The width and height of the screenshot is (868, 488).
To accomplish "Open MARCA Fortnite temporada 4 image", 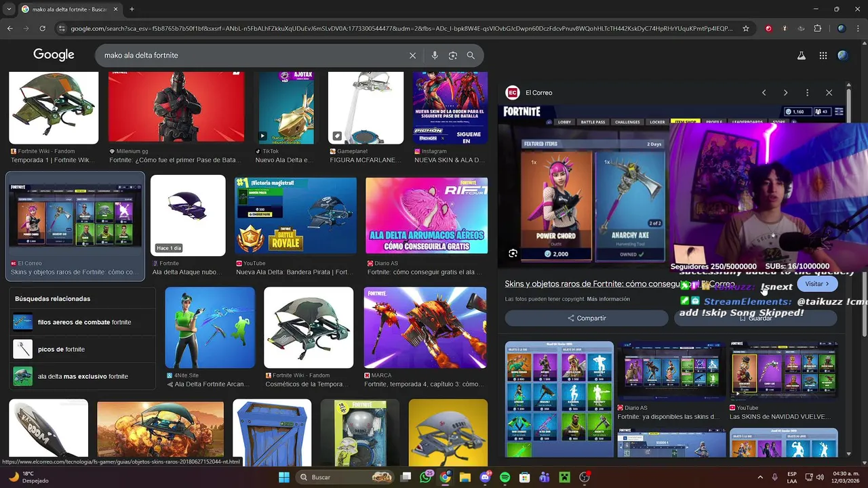I will [x=425, y=327].
